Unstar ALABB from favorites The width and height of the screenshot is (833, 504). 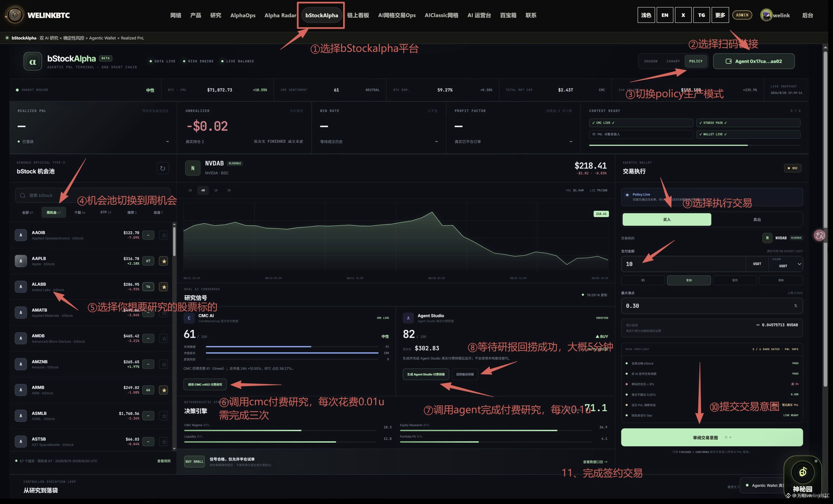(x=164, y=287)
